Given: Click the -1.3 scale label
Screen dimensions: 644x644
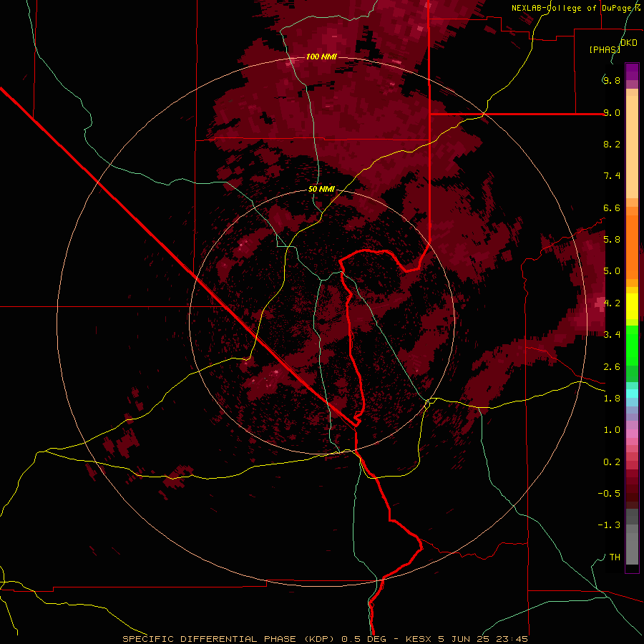Looking at the screenshot, I should tap(609, 525).
